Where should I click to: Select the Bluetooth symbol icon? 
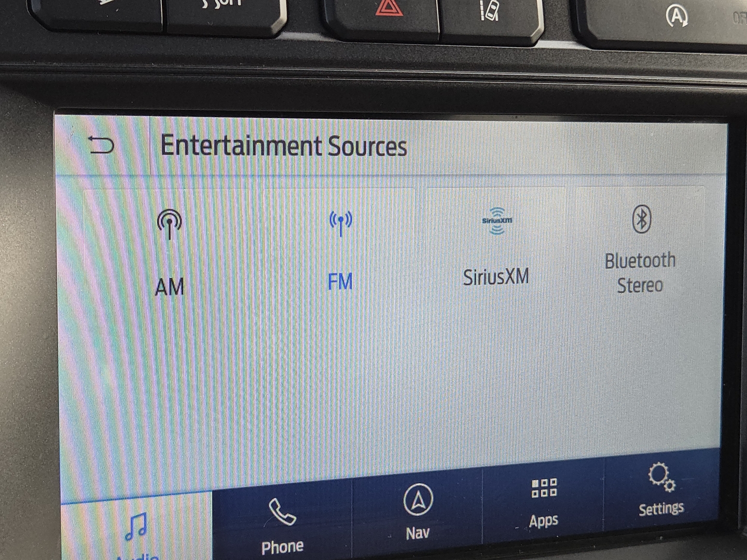(x=642, y=219)
